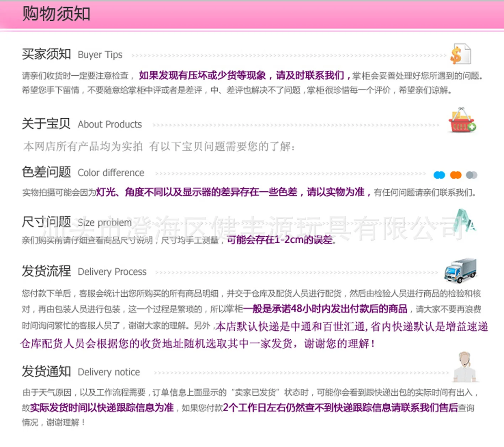The height and width of the screenshot is (447, 504).
Task: Click the 色差问题 heading
Action: pos(46,172)
